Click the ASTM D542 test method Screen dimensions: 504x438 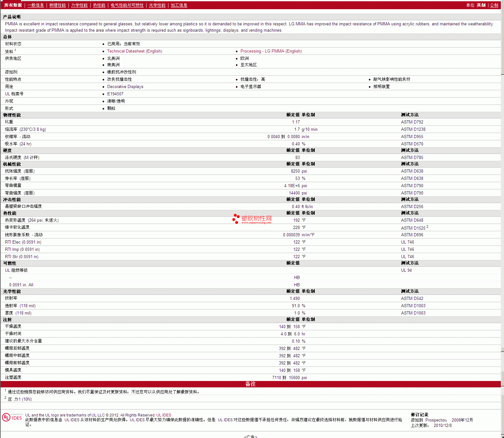point(412,299)
